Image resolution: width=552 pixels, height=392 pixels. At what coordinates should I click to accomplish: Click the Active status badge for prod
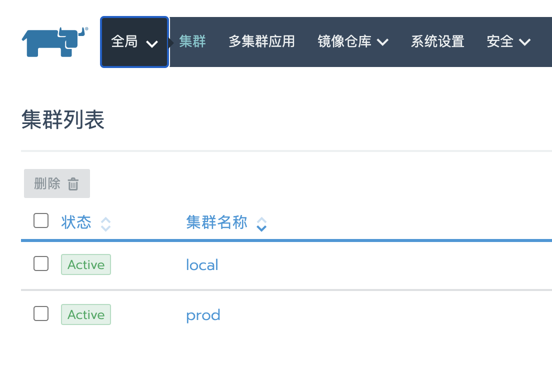[x=86, y=314]
